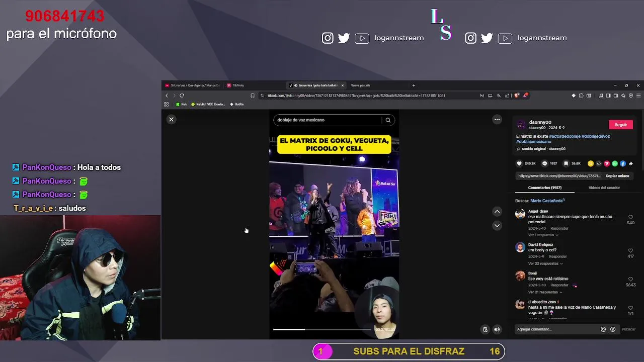Go to the previous video with the up arrow
Viewport: 644px width, 362px height.
[497, 212]
